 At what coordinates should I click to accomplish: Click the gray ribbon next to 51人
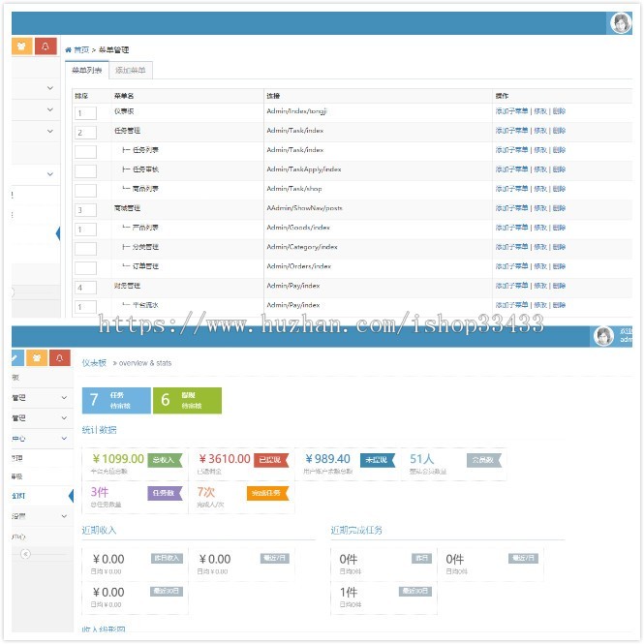pyautogui.click(x=484, y=460)
